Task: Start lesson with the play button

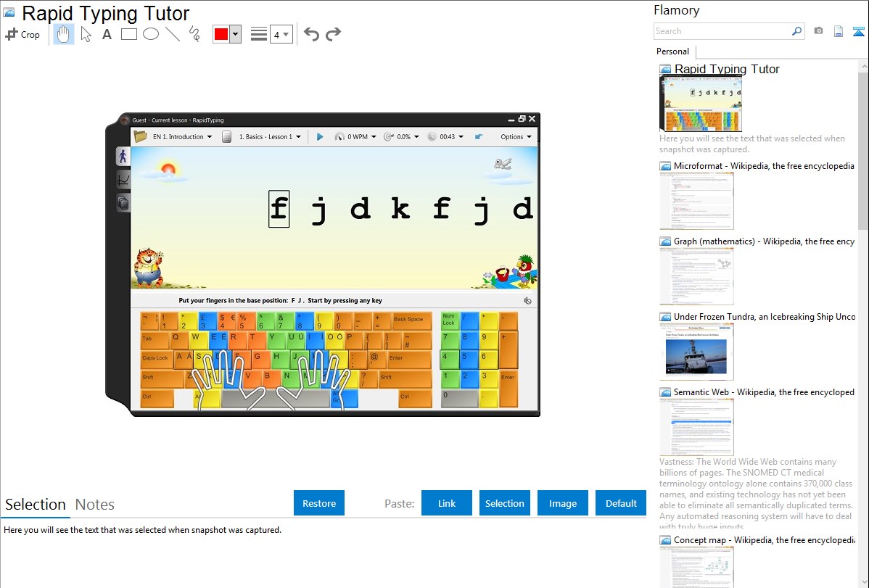Action: point(320,137)
